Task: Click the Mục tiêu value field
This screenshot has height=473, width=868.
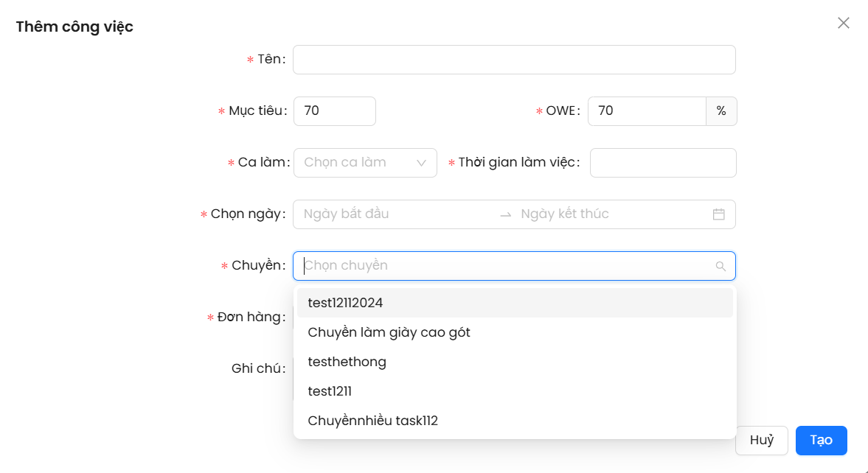Action: tap(334, 111)
